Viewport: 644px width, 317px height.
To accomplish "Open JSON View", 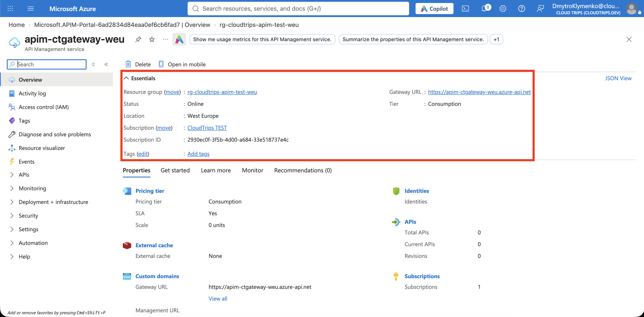I will pos(618,78).
